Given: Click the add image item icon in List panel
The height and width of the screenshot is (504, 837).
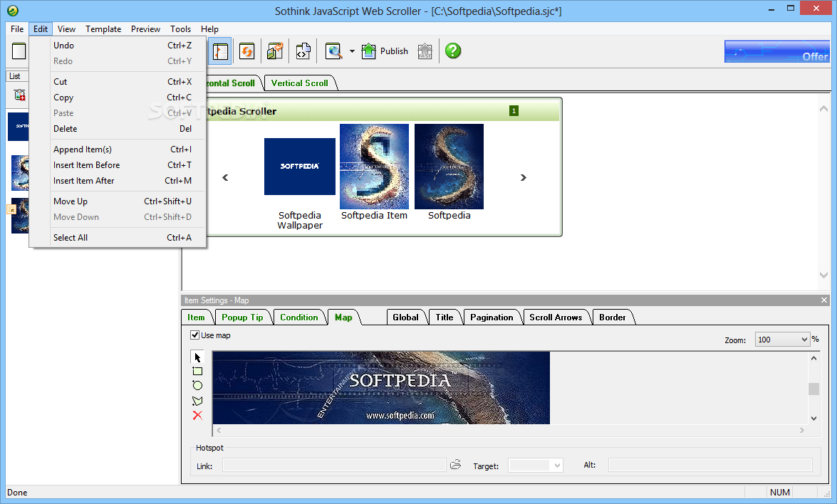Looking at the screenshot, I should (x=20, y=95).
